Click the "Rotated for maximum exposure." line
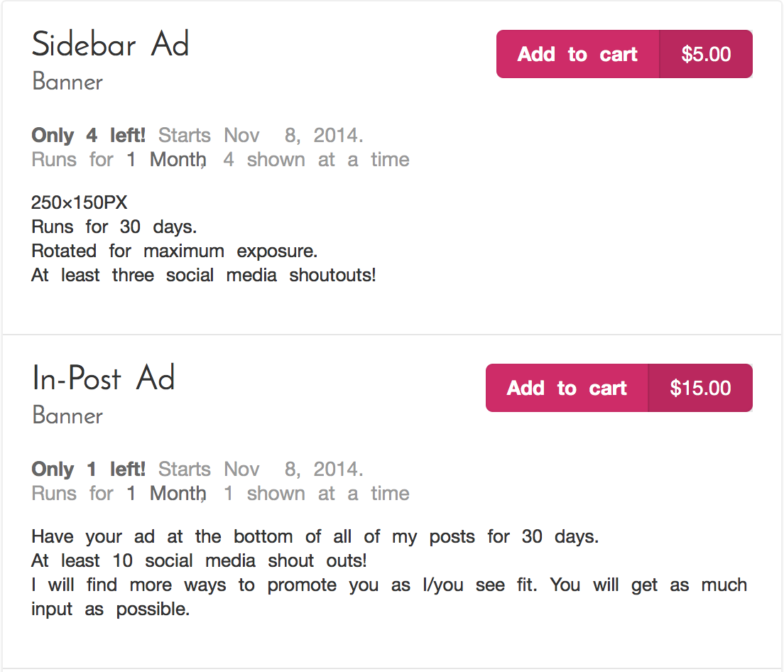 click(174, 251)
